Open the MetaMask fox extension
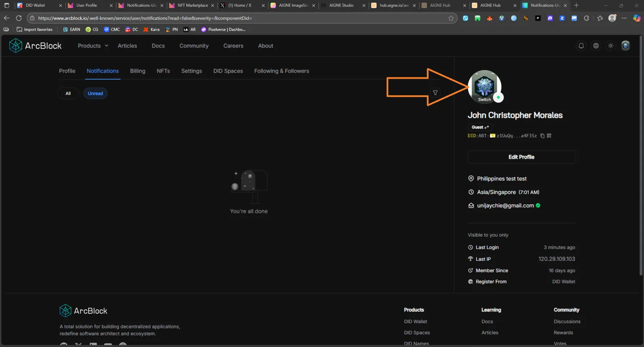 tap(489, 18)
